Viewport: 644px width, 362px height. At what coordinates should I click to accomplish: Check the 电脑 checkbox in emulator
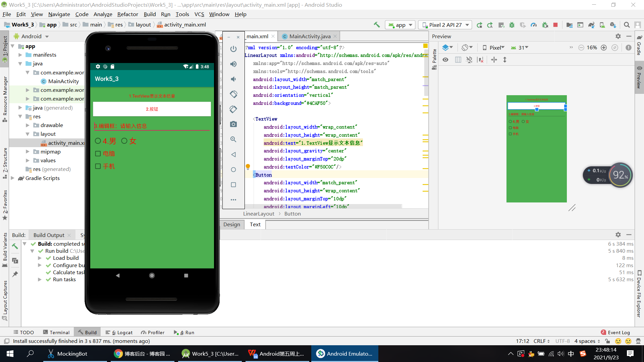click(98, 154)
